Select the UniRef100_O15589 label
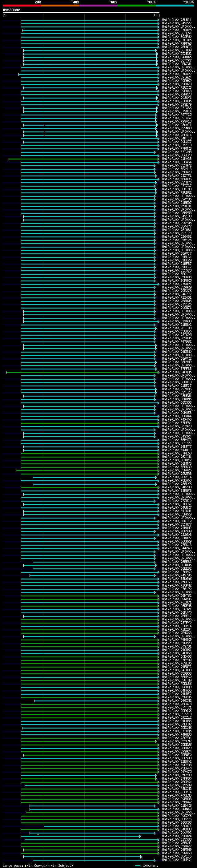Screen dimensions: 197x868 pyautogui.click(x=177, y=785)
